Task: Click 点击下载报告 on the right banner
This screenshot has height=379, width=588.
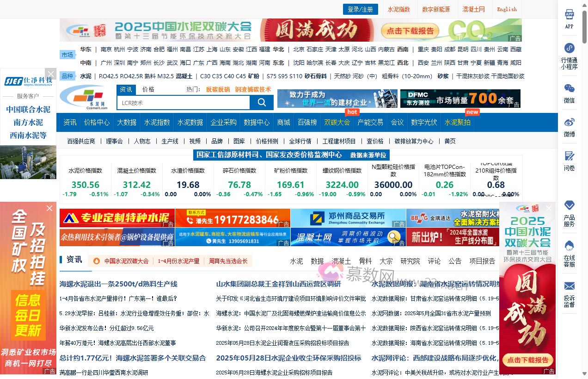Action: 527,360
